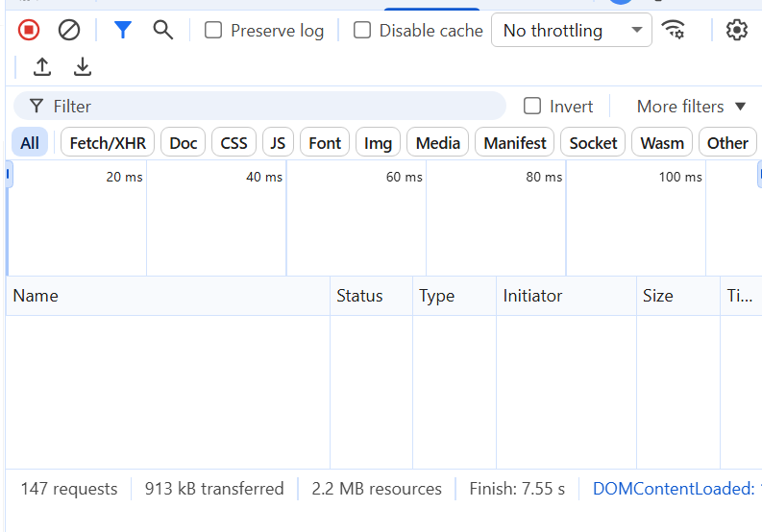Focus the Filter text field
This screenshot has width=762, height=532.
(x=269, y=106)
